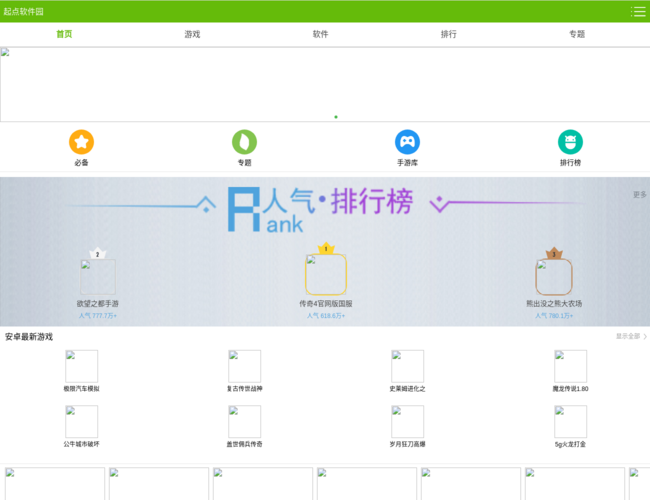Open the blue gamepad 手游库 icon
The image size is (650, 500).
click(x=407, y=142)
